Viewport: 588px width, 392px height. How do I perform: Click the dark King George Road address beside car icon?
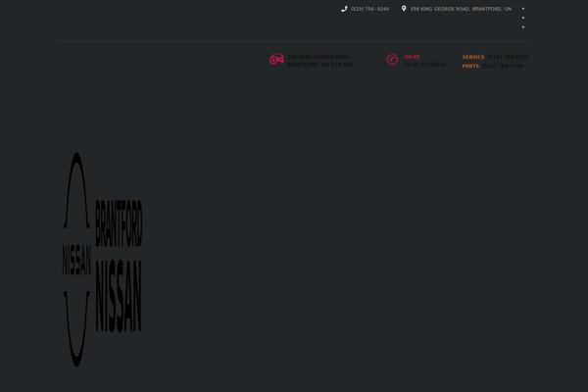coord(319,61)
